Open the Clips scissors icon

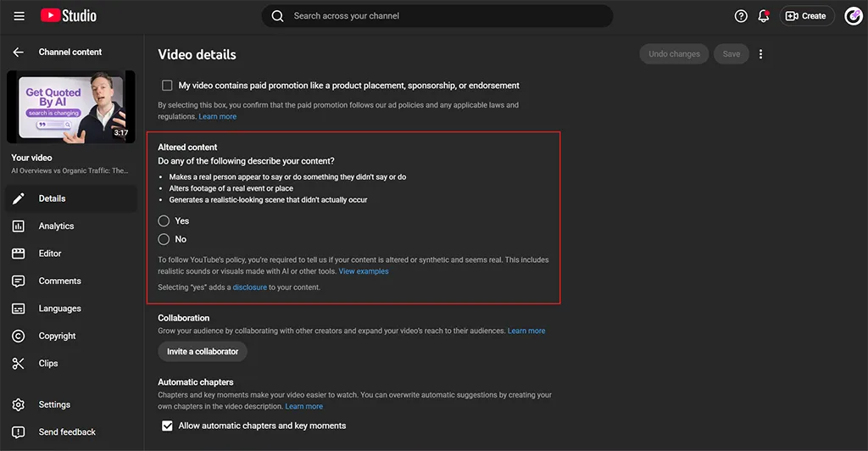coord(19,364)
